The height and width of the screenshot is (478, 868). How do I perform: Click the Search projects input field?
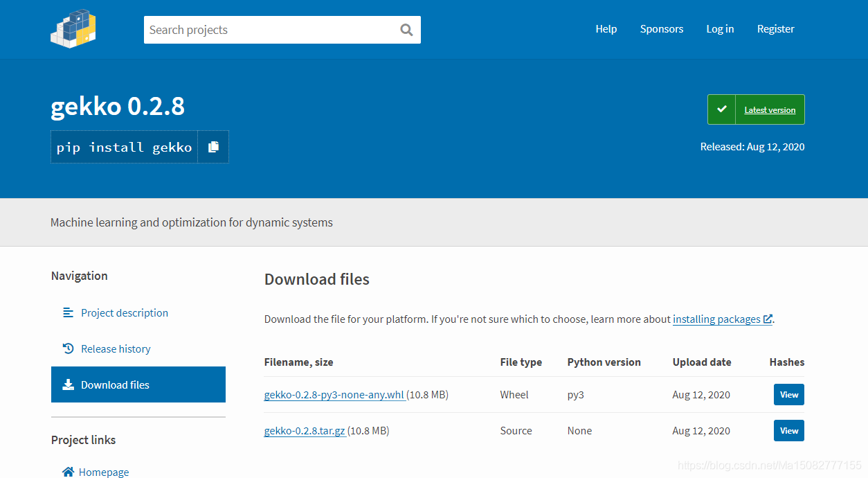point(270,30)
